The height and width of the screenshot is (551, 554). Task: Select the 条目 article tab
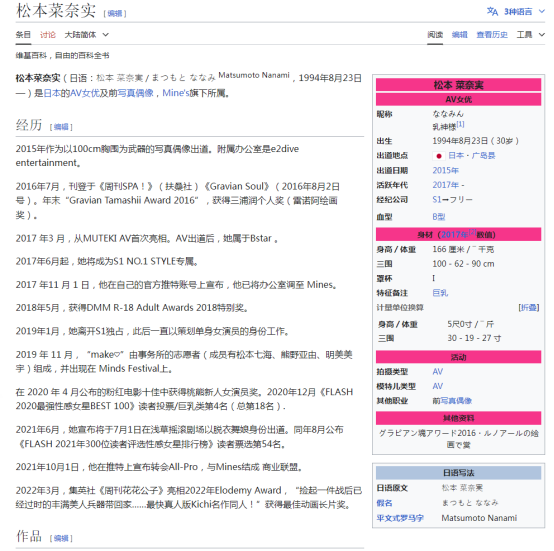coord(23,35)
